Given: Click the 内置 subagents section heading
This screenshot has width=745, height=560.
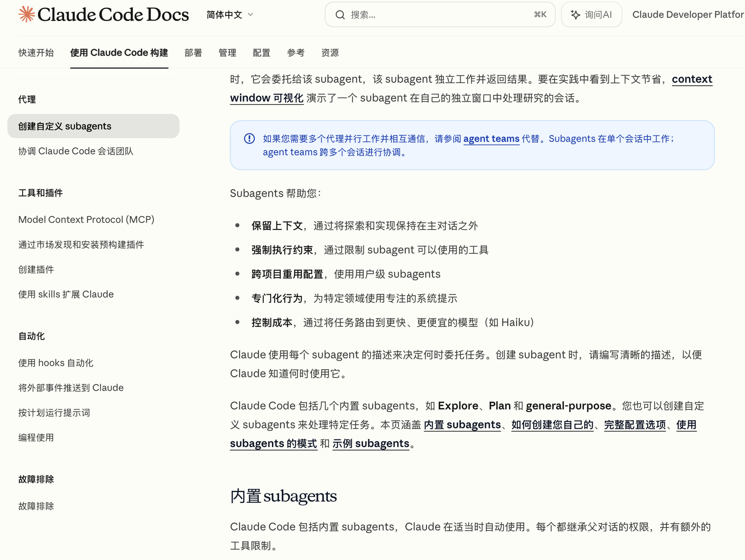Looking at the screenshot, I should pyautogui.click(x=283, y=496).
